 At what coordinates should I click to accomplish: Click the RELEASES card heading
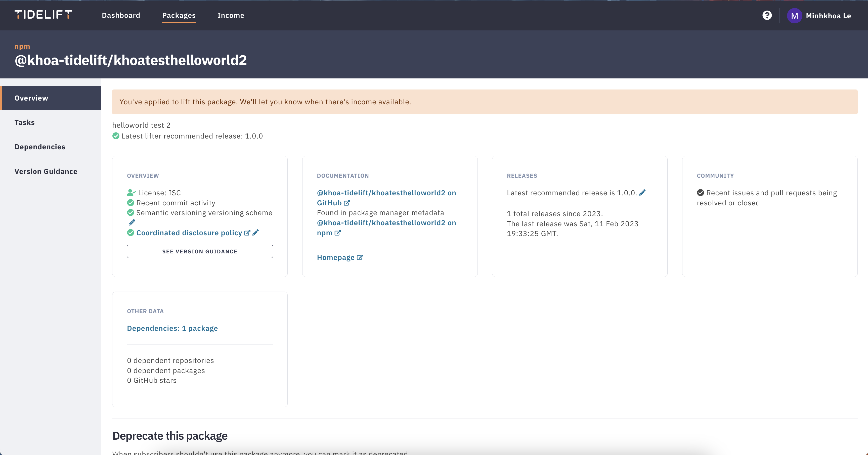[522, 176]
